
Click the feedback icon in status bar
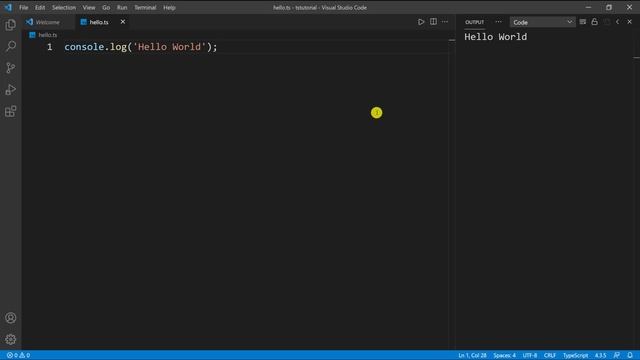click(x=617, y=356)
